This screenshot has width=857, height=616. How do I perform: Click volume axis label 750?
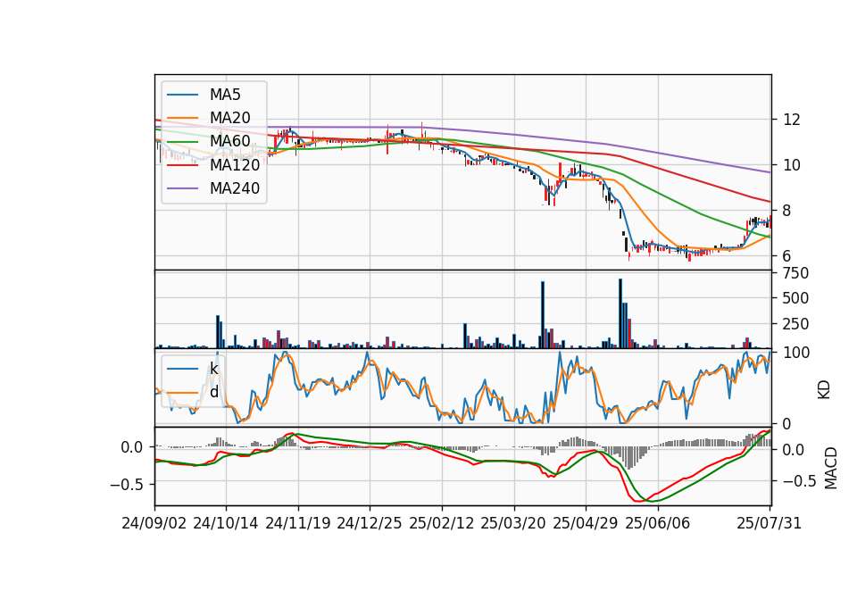click(x=795, y=273)
